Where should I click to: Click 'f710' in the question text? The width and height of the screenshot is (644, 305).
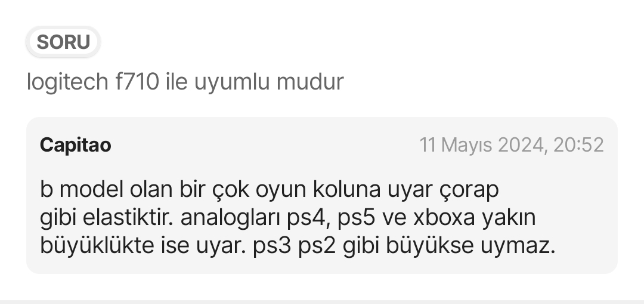[137, 81]
